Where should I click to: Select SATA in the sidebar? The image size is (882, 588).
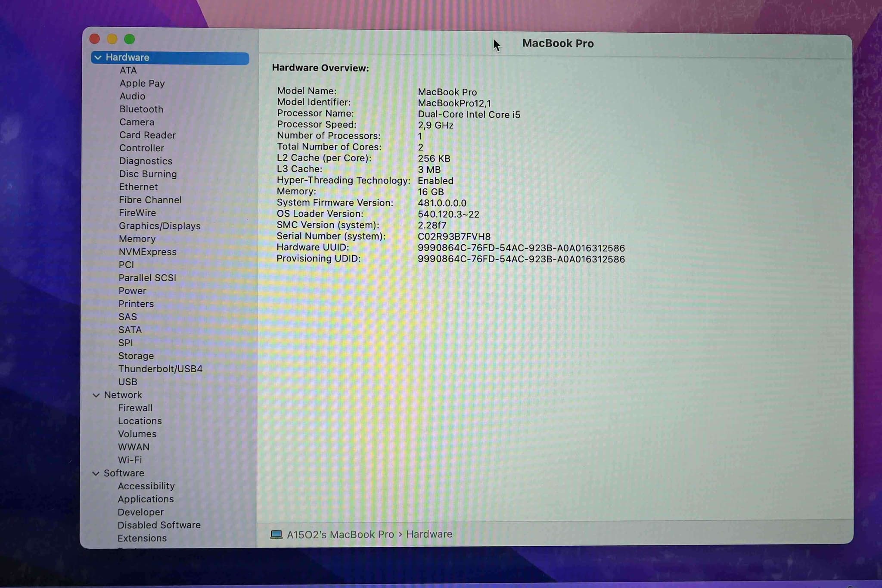click(x=130, y=330)
